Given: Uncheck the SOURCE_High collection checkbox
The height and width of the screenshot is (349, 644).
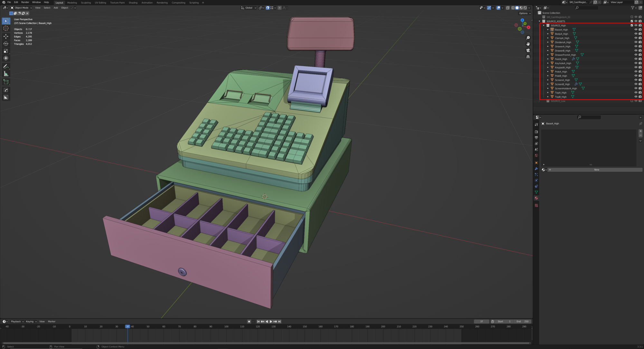Looking at the screenshot, I should (631, 25).
